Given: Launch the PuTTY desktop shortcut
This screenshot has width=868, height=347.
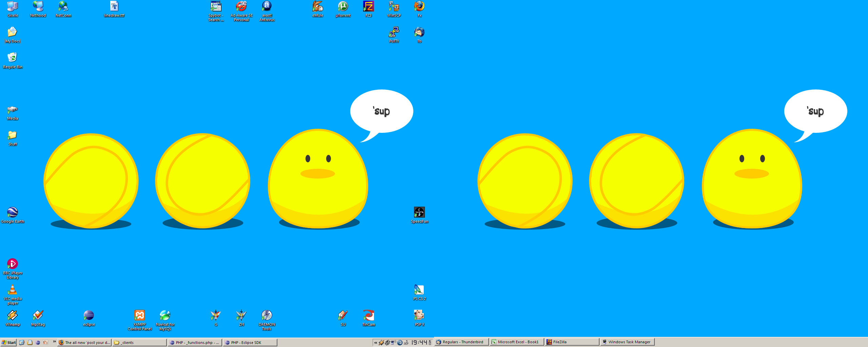Looking at the screenshot, I should point(394,35).
